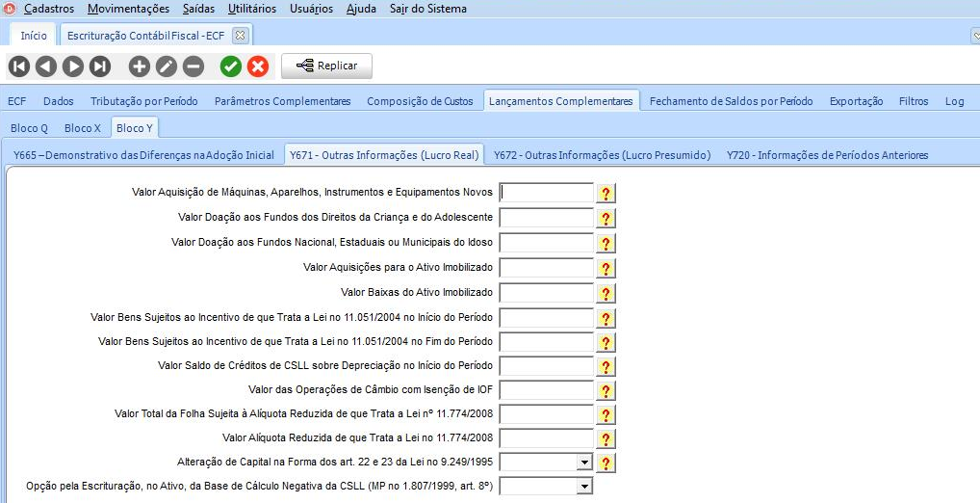Help for Créditos de CSLL sobre Depreciação
980x503 pixels.
(x=606, y=366)
